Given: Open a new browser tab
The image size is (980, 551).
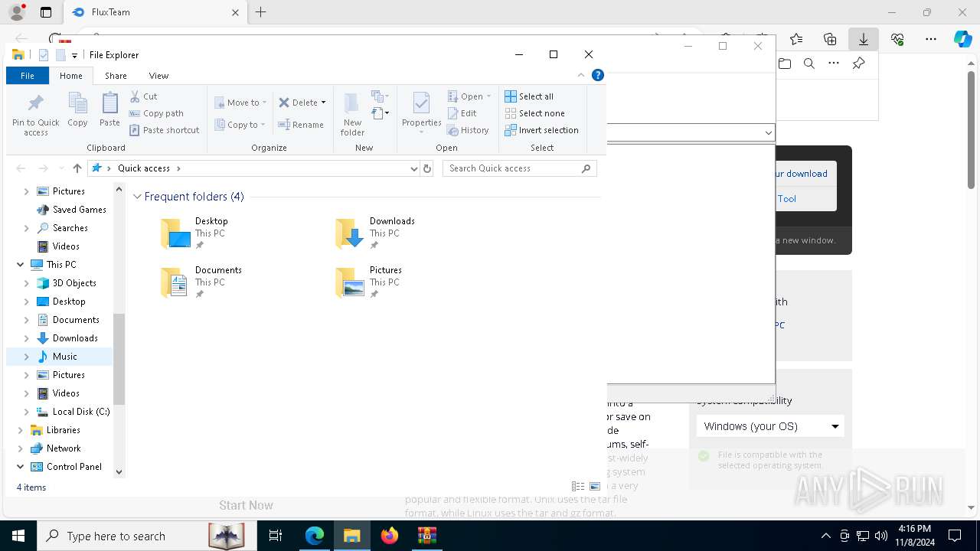Looking at the screenshot, I should 261,12.
